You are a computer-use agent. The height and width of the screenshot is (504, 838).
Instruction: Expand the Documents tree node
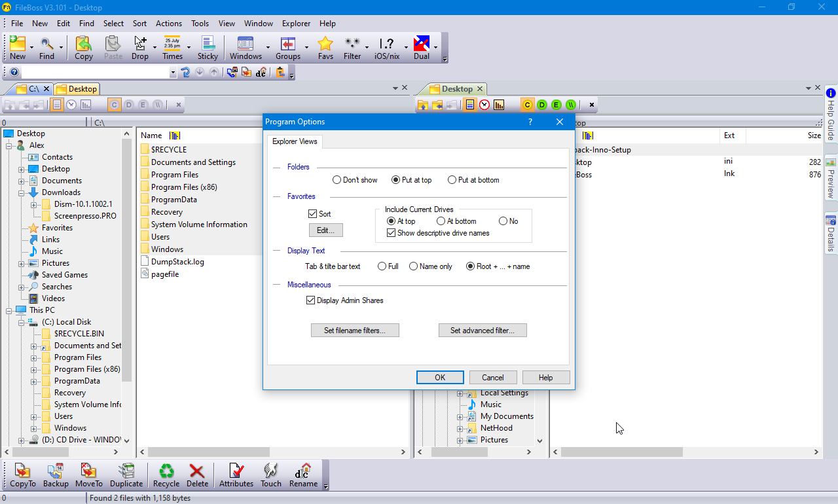click(22, 181)
